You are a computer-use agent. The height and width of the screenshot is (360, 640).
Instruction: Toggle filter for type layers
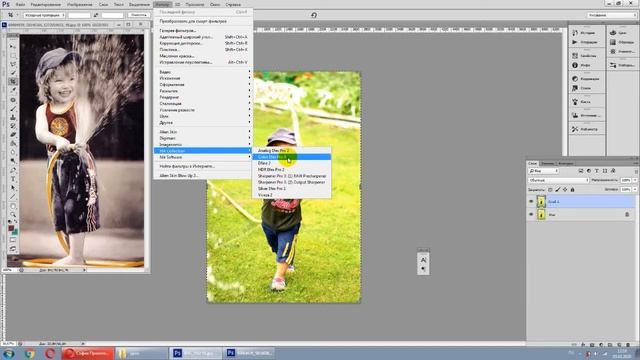596,171
